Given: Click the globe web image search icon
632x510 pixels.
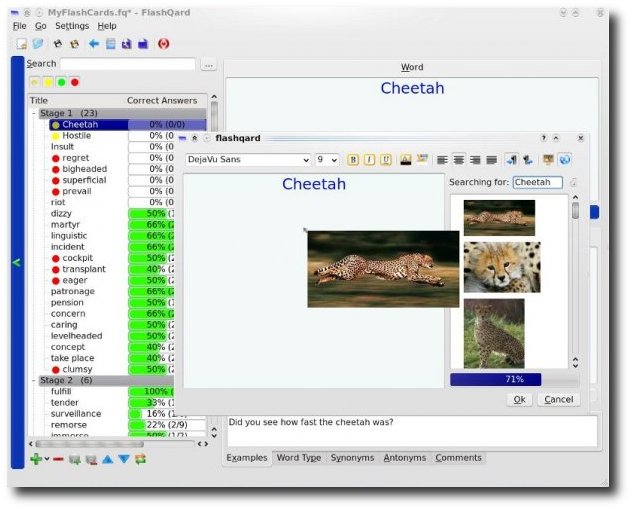Looking at the screenshot, I should [565, 160].
